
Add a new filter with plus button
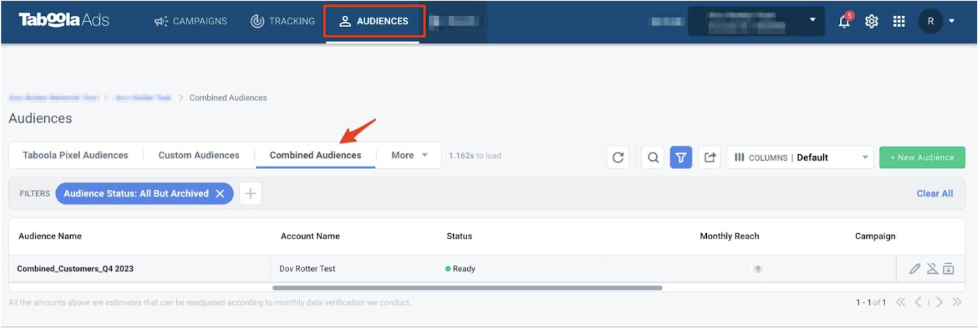(251, 194)
